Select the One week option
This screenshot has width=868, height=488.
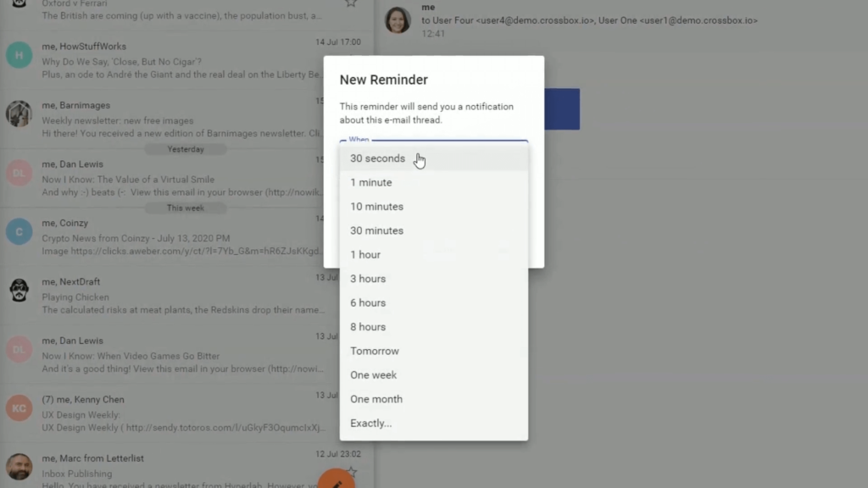373,375
